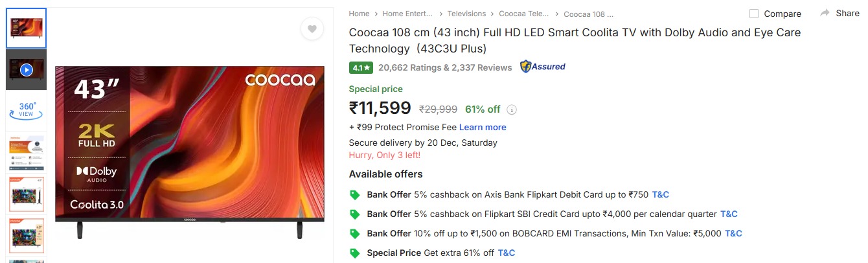
Task: Click the Share arrow icon
Action: (825, 13)
